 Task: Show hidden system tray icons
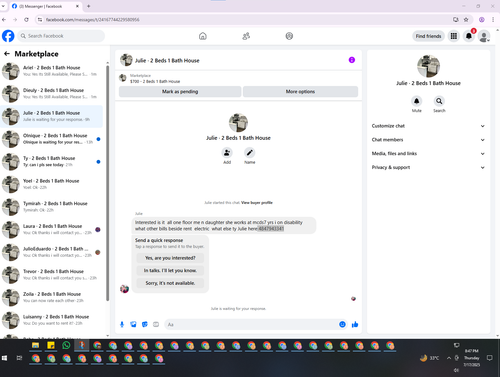[x=449, y=358]
